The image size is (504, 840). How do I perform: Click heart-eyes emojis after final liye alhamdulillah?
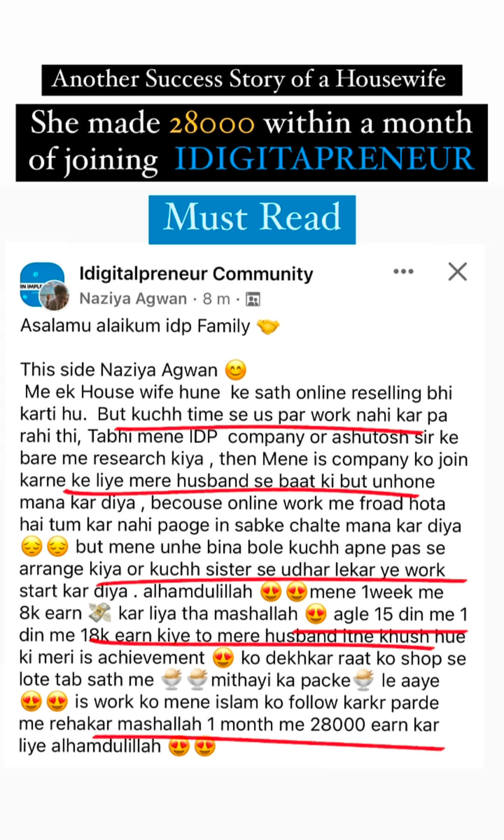click(192, 747)
